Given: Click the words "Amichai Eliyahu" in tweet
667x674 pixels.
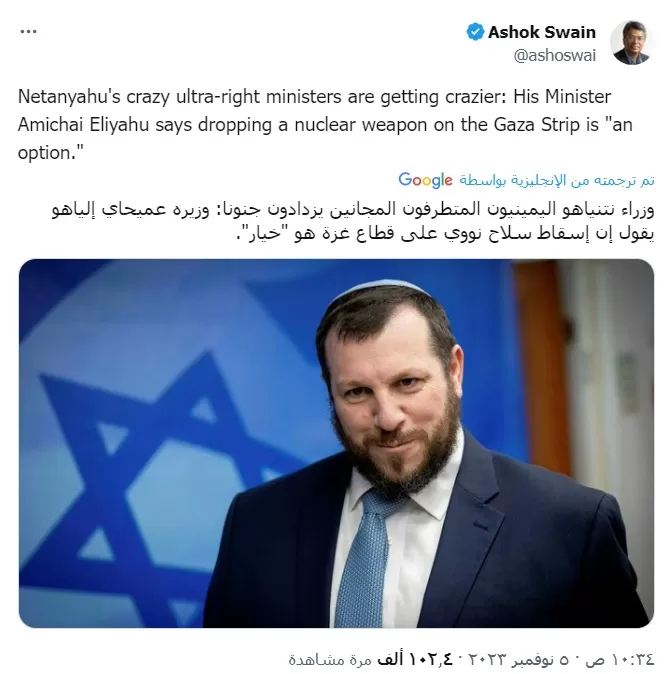Looking at the screenshot, I should click(83, 125).
